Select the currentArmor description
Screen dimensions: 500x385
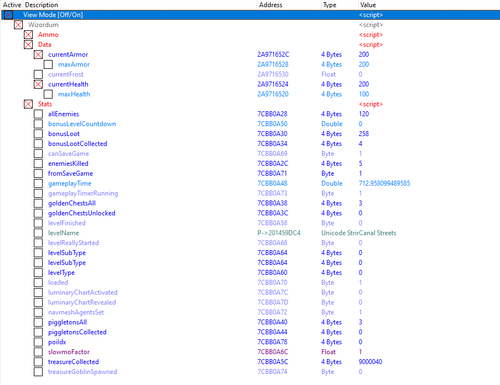[x=68, y=55]
